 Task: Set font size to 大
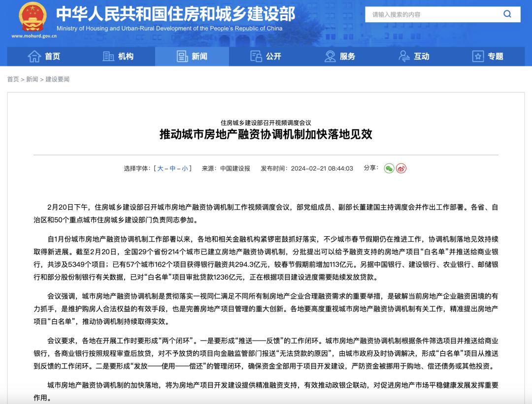tap(161, 168)
